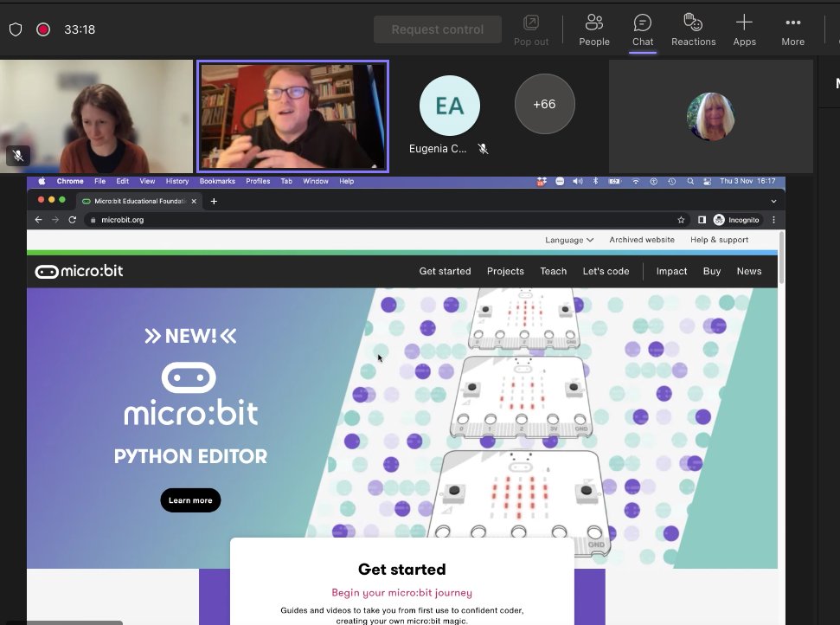Viewport: 840px width, 625px height.
Task: Open the Get started nav item
Action: tap(445, 271)
